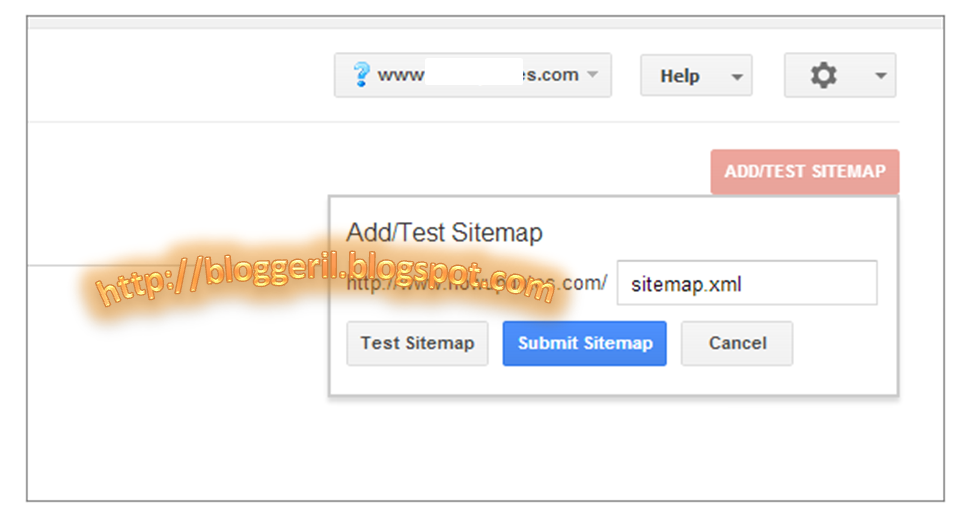
Task: Click the red ADD/TEST SITEMAP button
Action: [x=804, y=172]
